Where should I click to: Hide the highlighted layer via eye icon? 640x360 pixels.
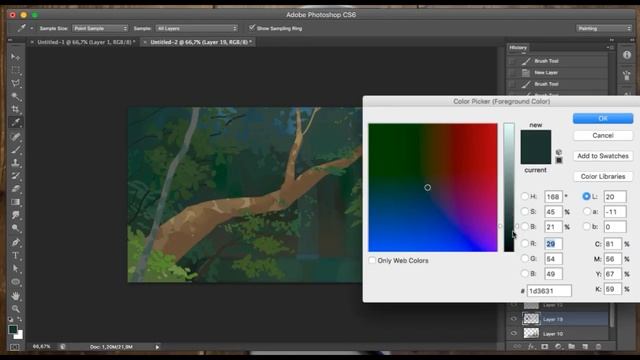(x=514, y=319)
